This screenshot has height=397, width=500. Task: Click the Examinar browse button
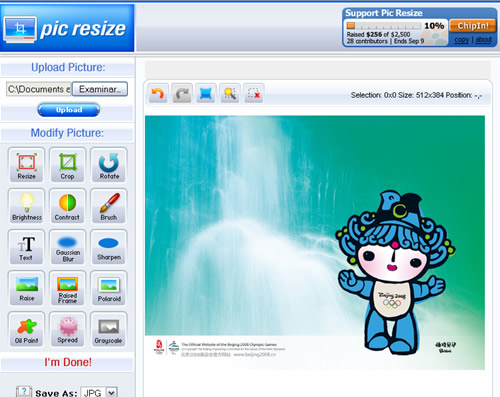click(x=100, y=89)
